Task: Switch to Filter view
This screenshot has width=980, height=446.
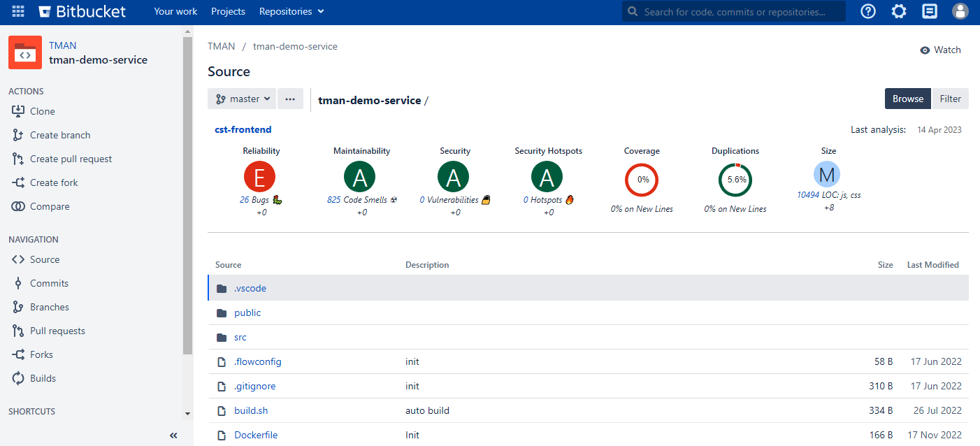Action: [951, 99]
